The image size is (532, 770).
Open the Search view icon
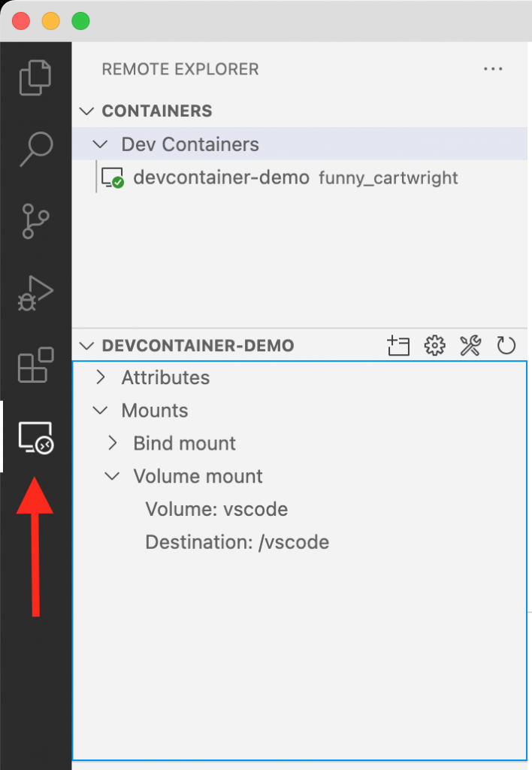click(35, 149)
